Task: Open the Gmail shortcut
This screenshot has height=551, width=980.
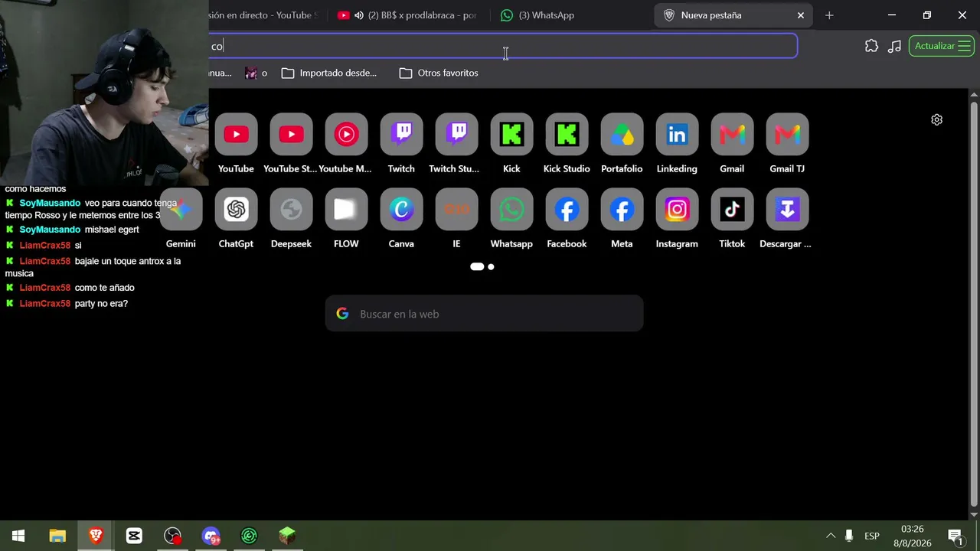Action: [x=732, y=135]
